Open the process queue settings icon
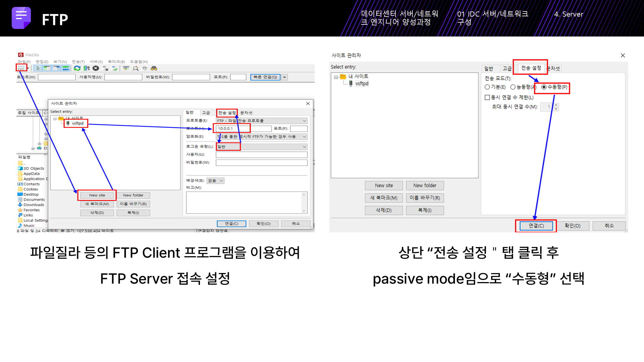Viewport: 644px width, 362px height. [86, 68]
